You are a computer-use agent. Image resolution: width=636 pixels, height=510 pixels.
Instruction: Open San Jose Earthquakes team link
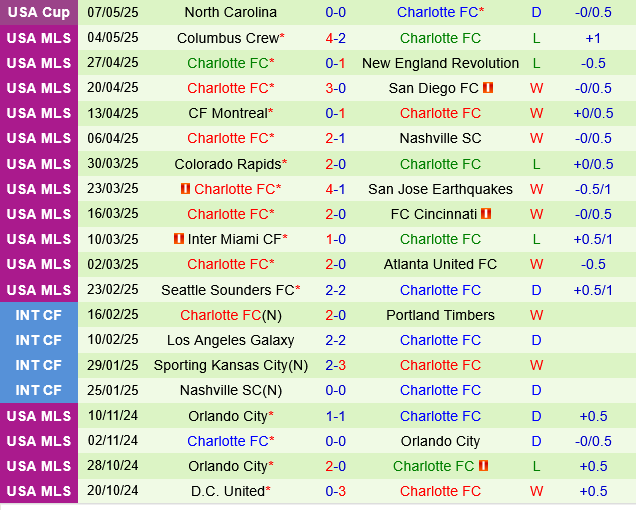440,189
